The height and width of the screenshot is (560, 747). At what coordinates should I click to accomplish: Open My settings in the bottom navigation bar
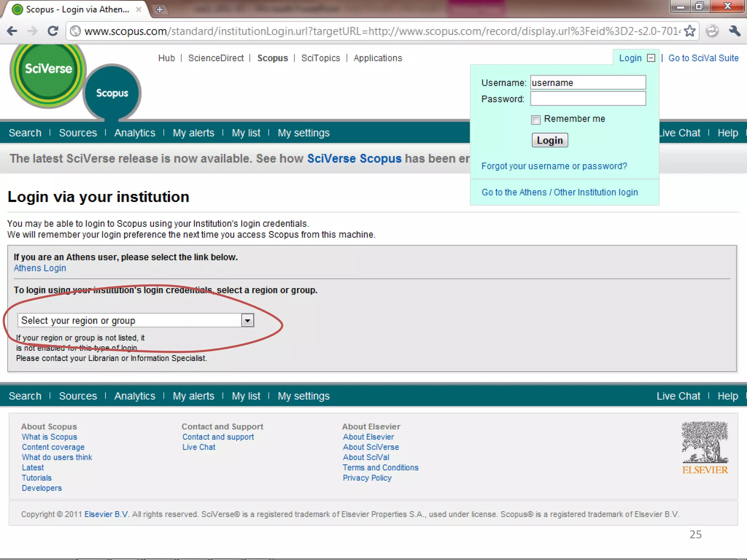pyautogui.click(x=303, y=396)
